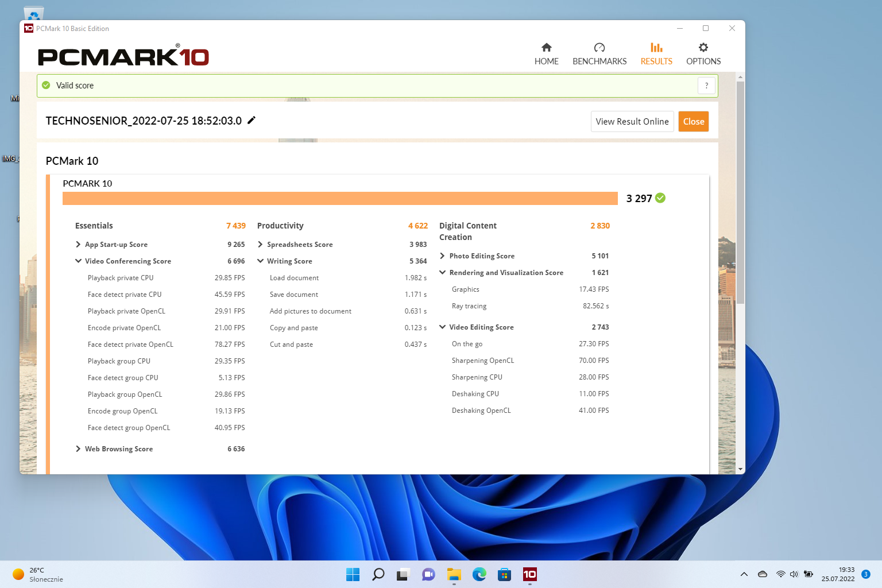Screen dimensions: 882x588
Task: Click the TECHNOSENIOR result name text
Action: click(144, 121)
